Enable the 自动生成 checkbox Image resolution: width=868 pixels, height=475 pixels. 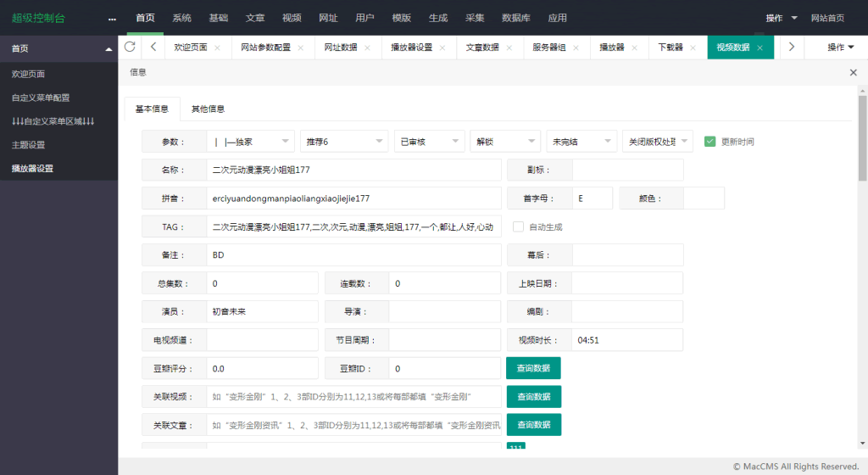click(x=518, y=226)
